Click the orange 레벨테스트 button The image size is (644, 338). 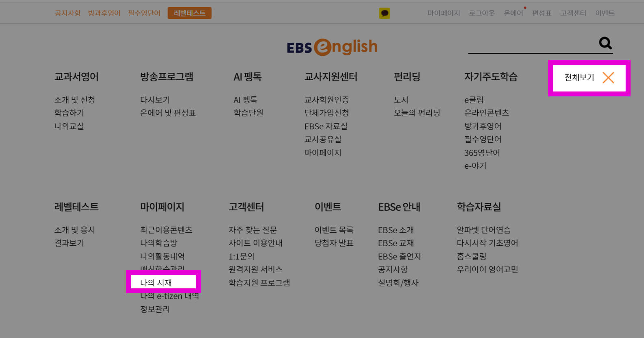189,13
